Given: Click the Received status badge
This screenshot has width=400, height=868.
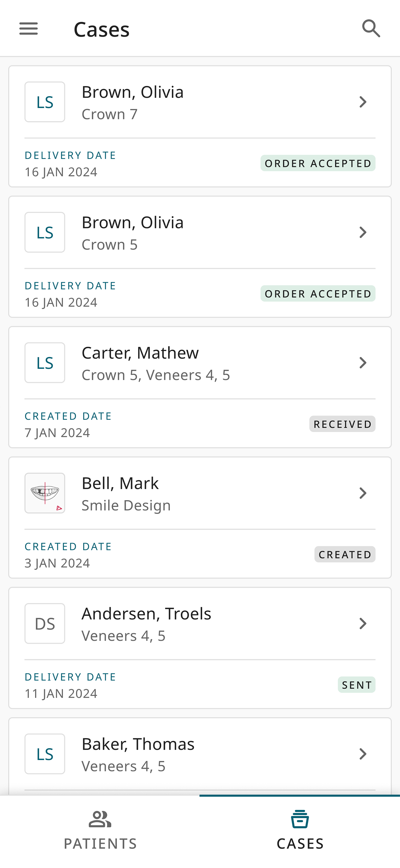Looking at the screenshot, I should point(342,424).
